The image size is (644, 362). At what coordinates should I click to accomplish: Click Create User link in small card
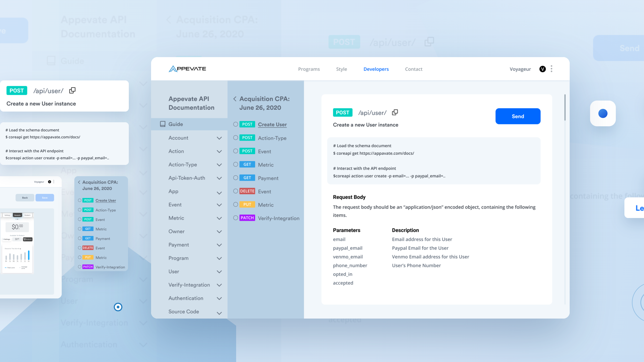pos(106,200)
